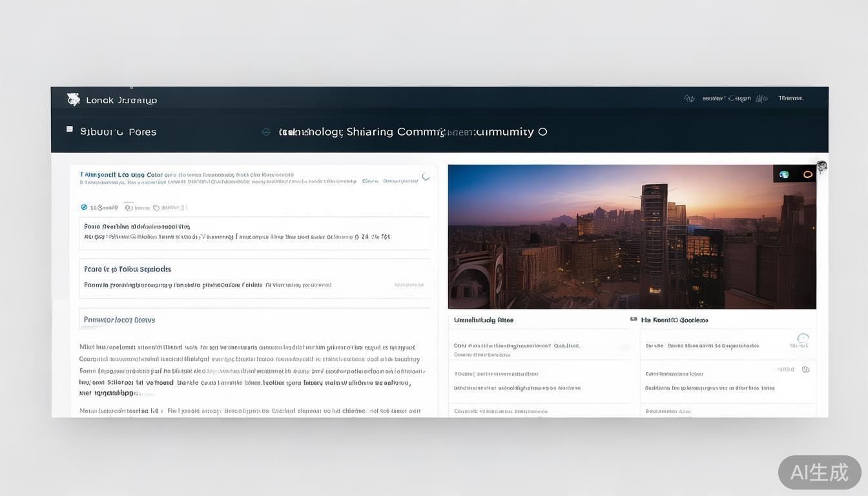Click the site logo beside Lonck
Image resolution: width=868 pixels, height=496 pixels.
(x=74, y=99)
